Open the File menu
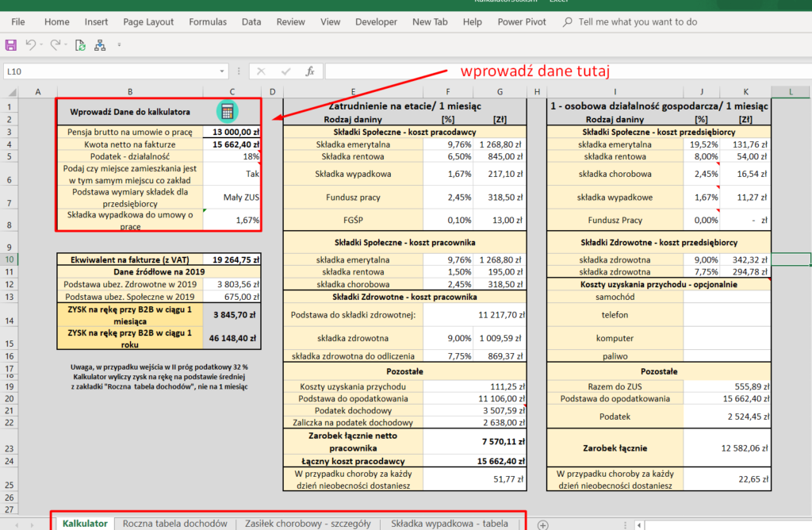The height and width of the screenshot is (530, 812). [17, 21]
